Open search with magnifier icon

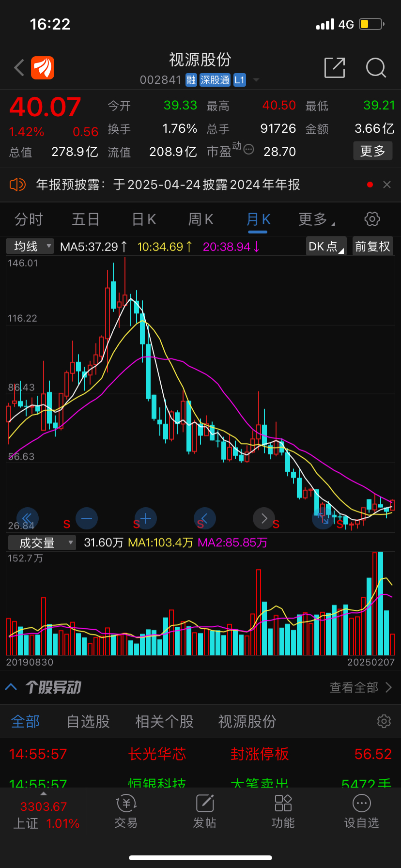coord(376,68)
